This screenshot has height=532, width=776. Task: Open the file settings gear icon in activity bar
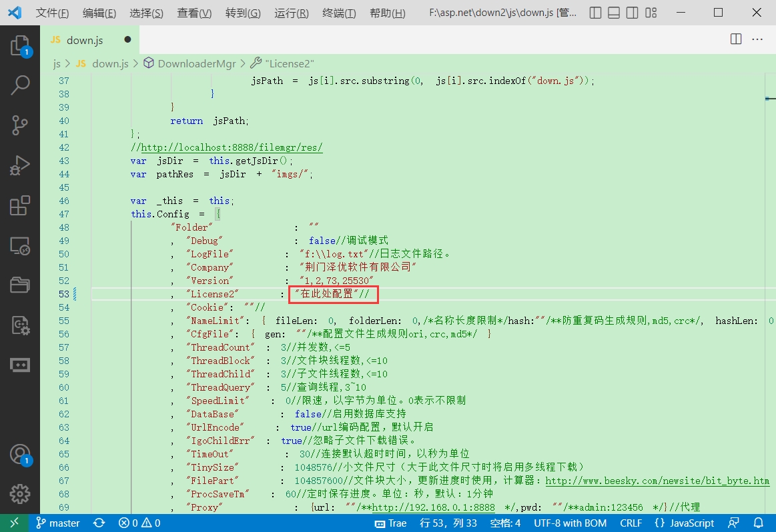20,325
